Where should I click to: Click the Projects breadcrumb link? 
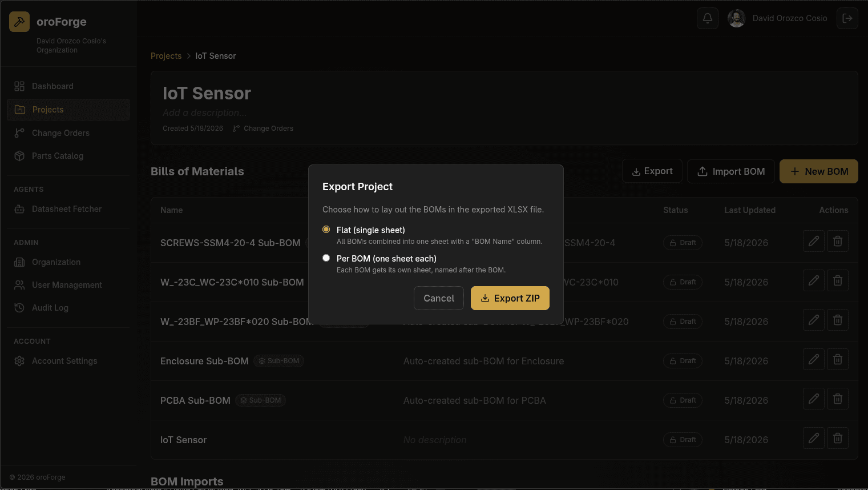click(166, 56)
